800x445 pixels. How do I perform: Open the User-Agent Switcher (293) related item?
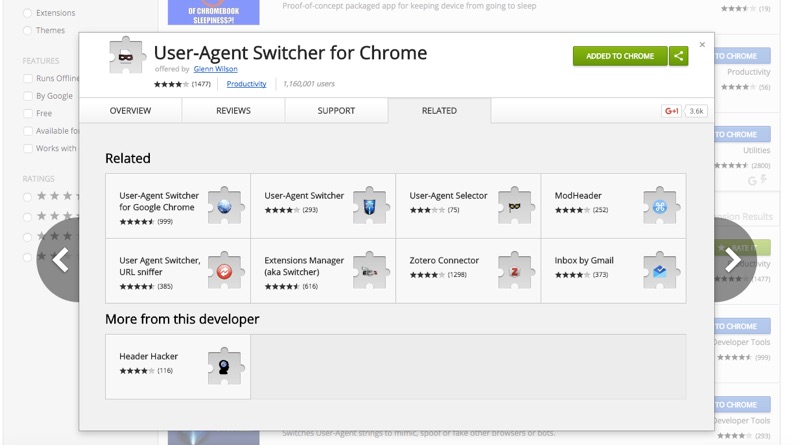tap(323, 206)
